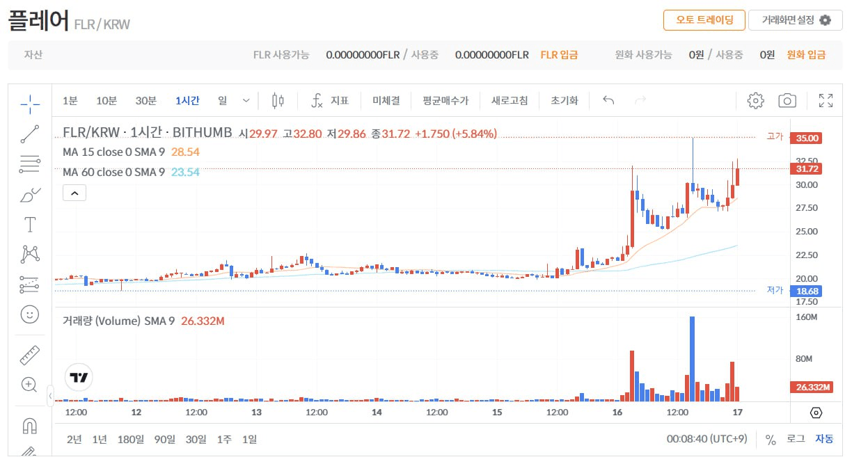Viewport: 868px width, 464px height.
Task: Select the zoom in tool
Action: (30, 384)
